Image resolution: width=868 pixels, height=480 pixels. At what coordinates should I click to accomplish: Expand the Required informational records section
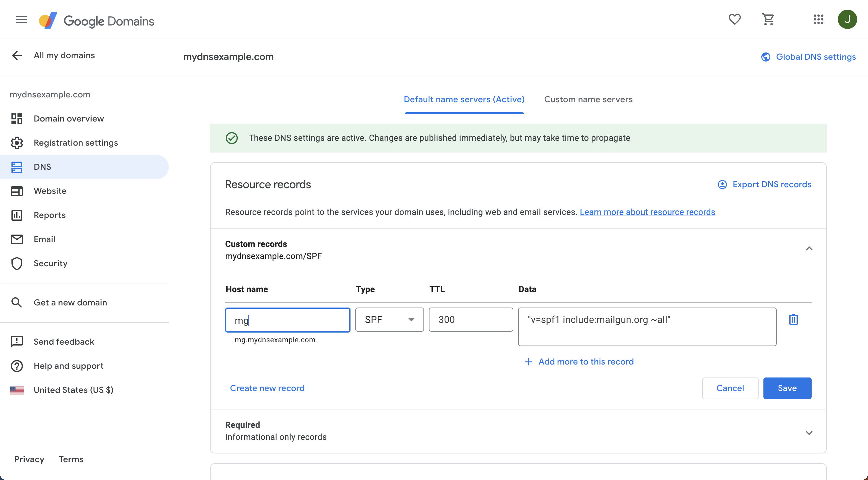pos(809,433)
